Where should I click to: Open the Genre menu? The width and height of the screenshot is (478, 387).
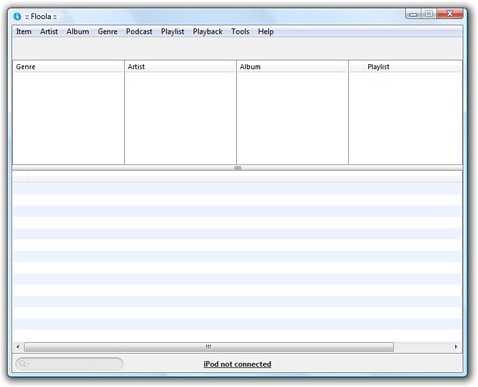107,32
